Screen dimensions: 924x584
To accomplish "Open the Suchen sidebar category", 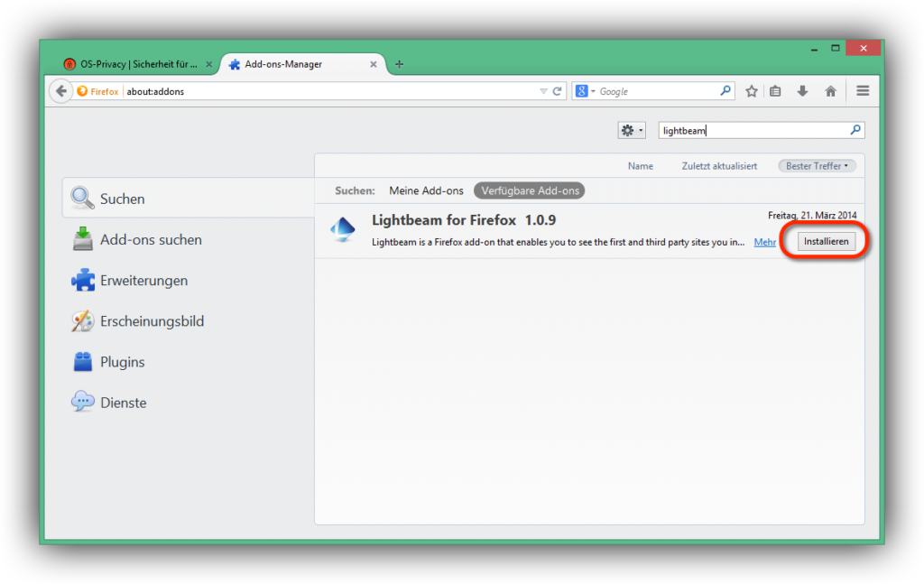I will click(x=189, y=199).
